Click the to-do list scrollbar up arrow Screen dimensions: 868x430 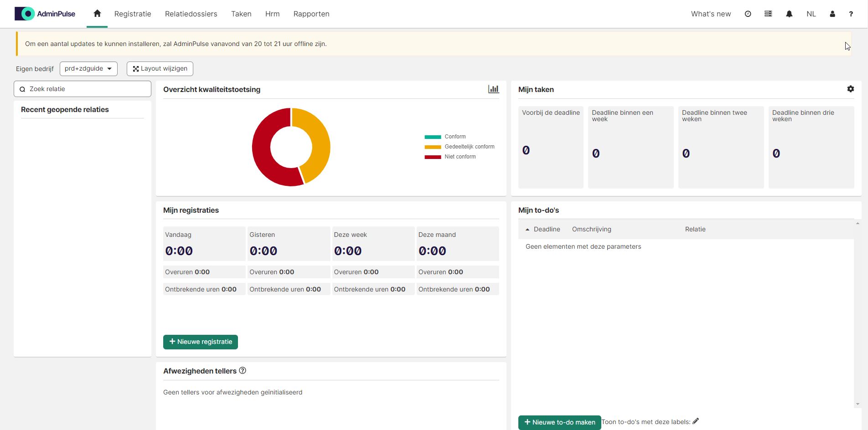tap(858, 223)
